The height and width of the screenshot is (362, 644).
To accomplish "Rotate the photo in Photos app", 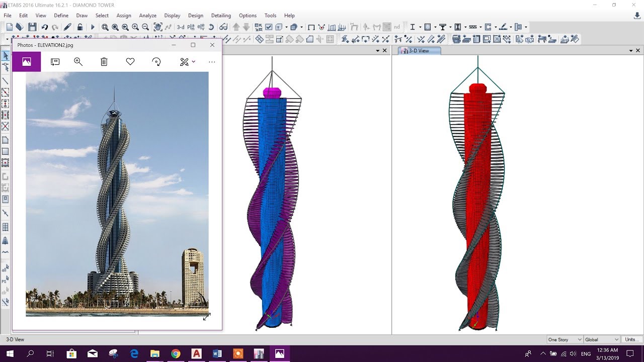I will (156, 62).
